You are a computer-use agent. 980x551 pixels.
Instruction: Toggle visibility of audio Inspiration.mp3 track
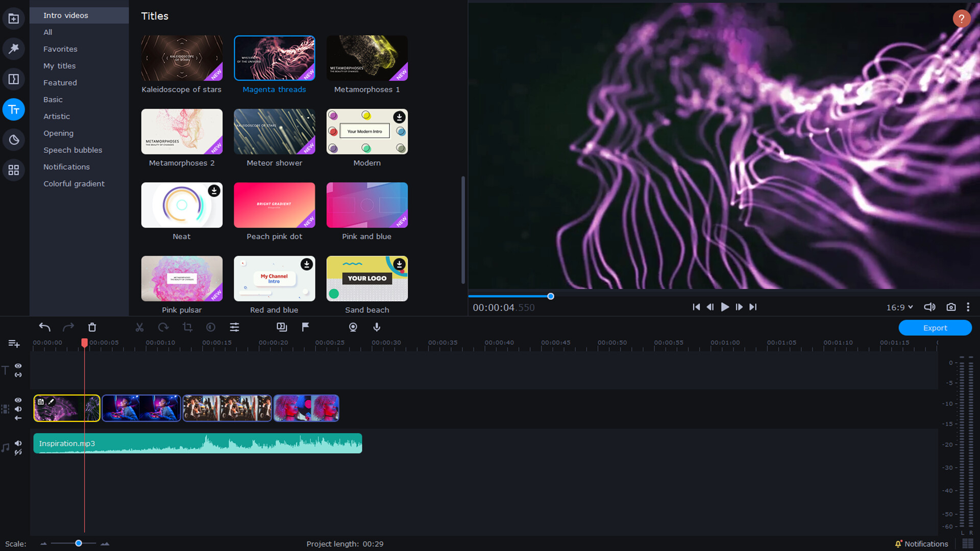pos(17,441)
